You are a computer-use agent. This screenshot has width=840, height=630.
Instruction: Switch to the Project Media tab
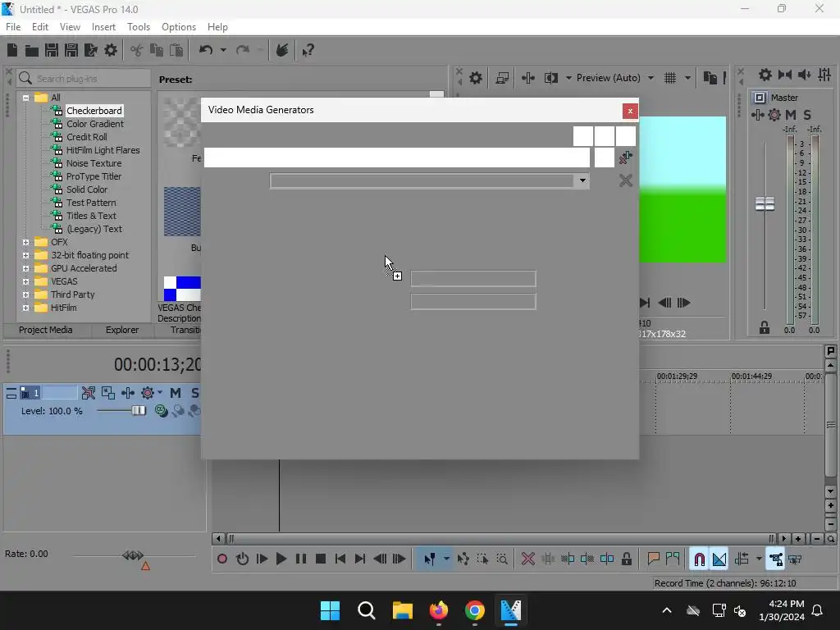(x=46, y=330)
